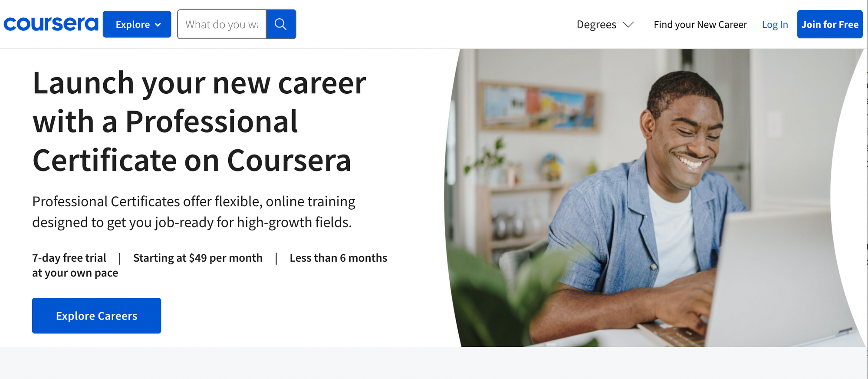The image size is (868, 379).
Task: Click the search magnifying glass icon
Action: pyautogui.click(x=281, y=24)
